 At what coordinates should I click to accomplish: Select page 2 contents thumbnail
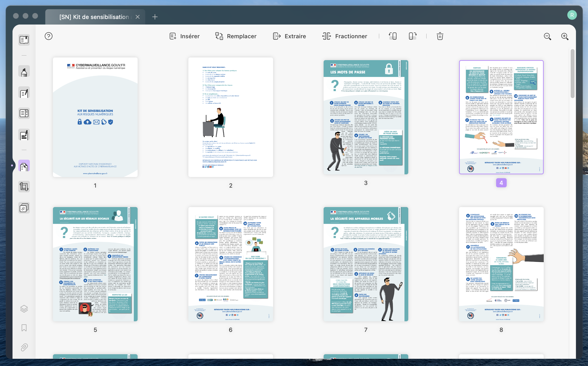tap(230, 117)
